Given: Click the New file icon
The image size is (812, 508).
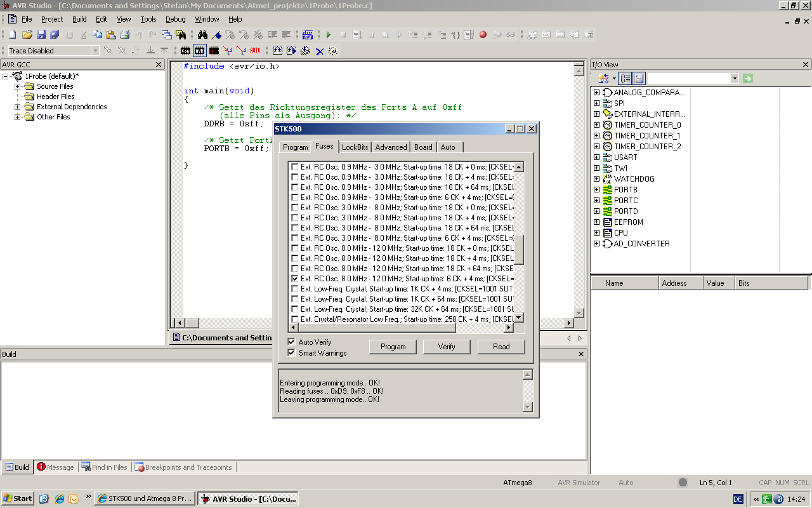Looking at the screenshot, I should pyautogui.click(x=12, y=35).
